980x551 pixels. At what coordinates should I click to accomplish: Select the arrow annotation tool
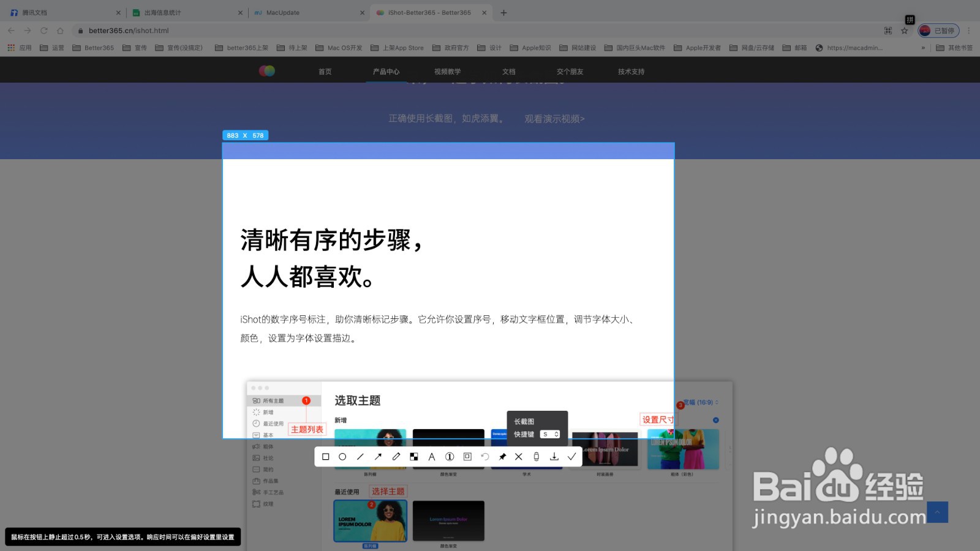pyautogui.click(x=378, y=457)
